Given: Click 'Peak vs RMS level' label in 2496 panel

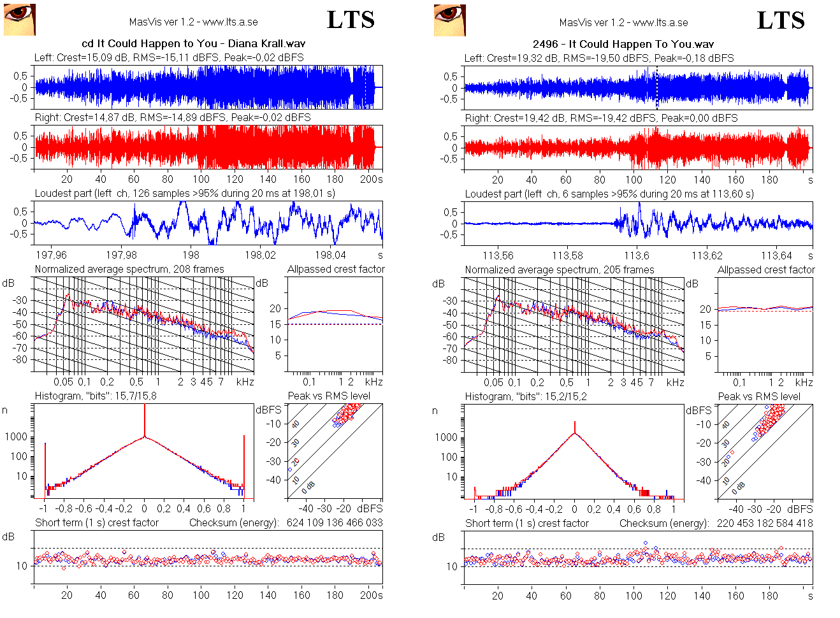Looking at the screenshot, I should pos(759,396).
